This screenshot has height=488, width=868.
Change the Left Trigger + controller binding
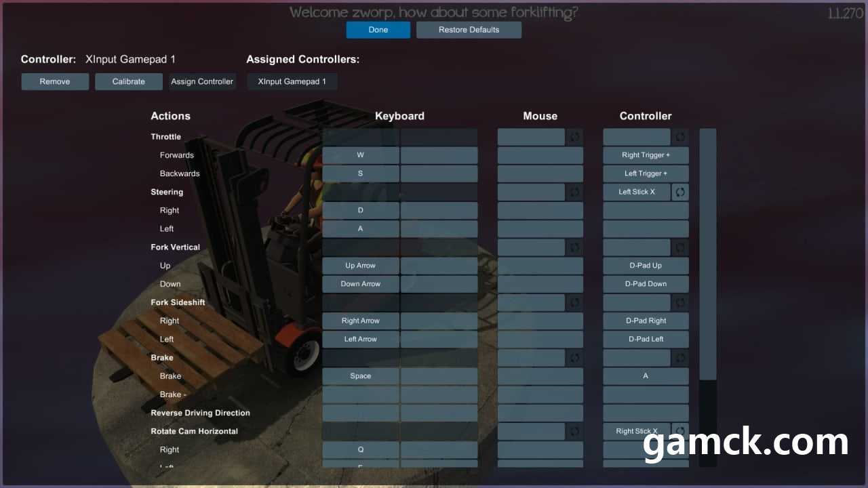pyautogui.click(x=646, y=174)
